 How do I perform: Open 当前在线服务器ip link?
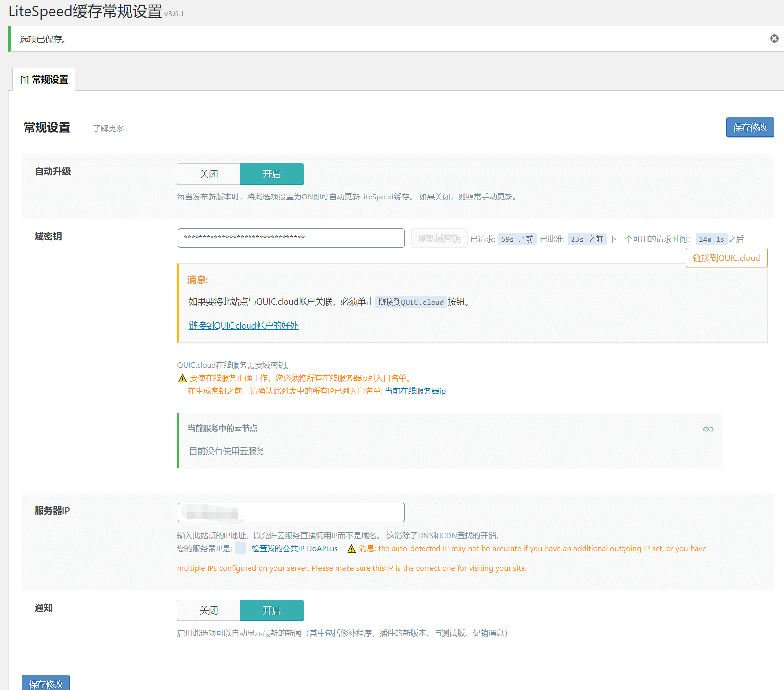pos(415,391)
